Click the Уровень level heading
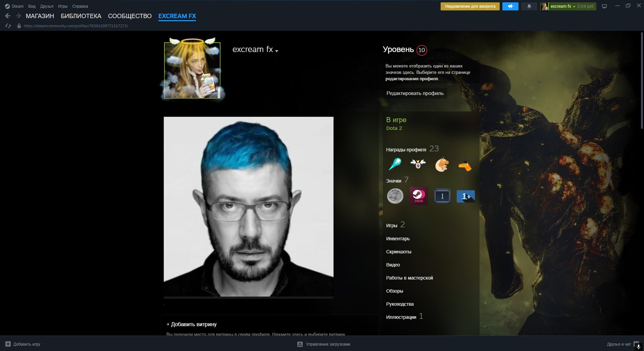Image resolution: width=644 pixels, height=351 pixels. 398,50
